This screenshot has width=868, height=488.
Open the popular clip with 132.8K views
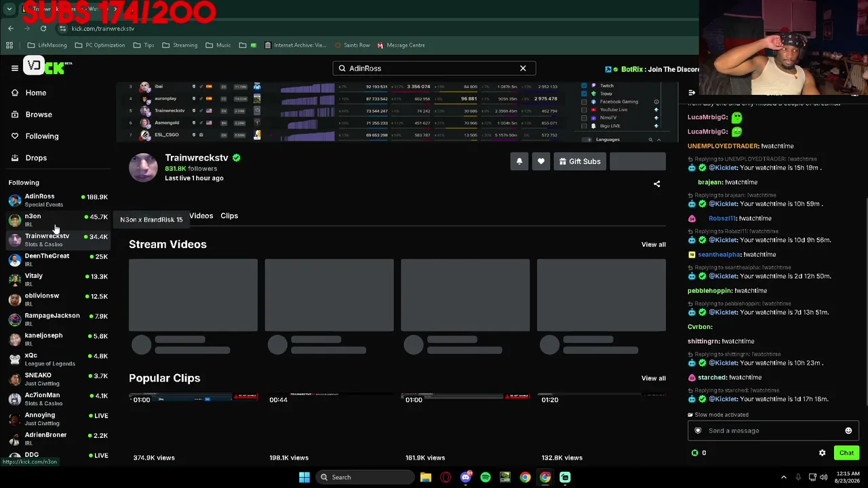click(601, 427)
